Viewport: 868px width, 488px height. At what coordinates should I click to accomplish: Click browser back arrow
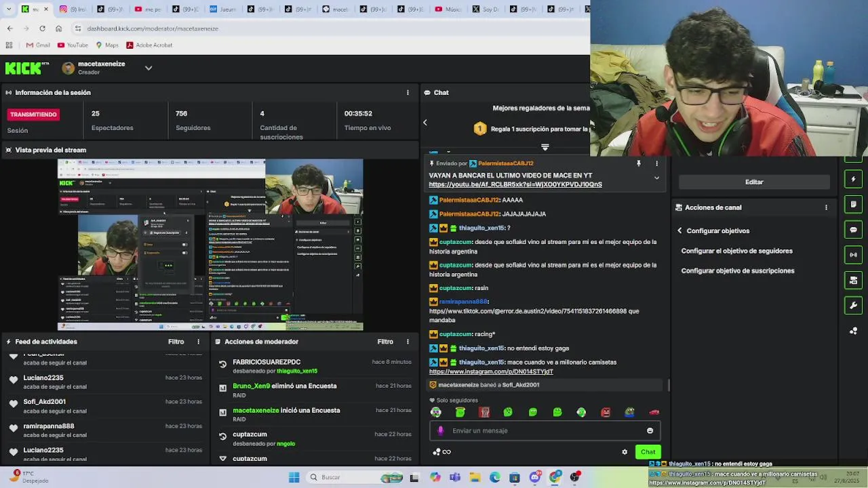9,28
